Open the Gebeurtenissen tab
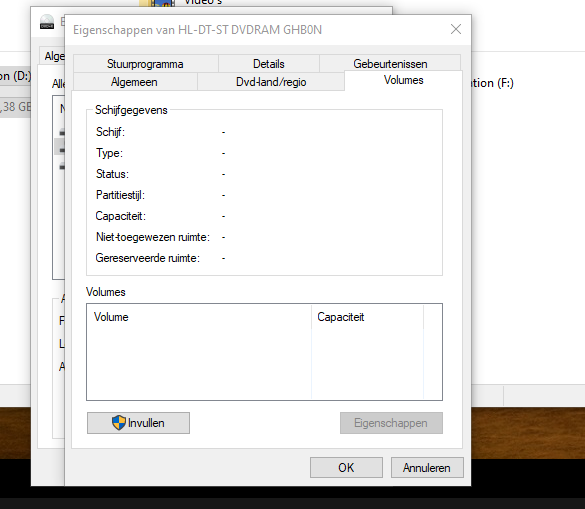Screen dimensions: 585x509 click(x=390, y=63)
